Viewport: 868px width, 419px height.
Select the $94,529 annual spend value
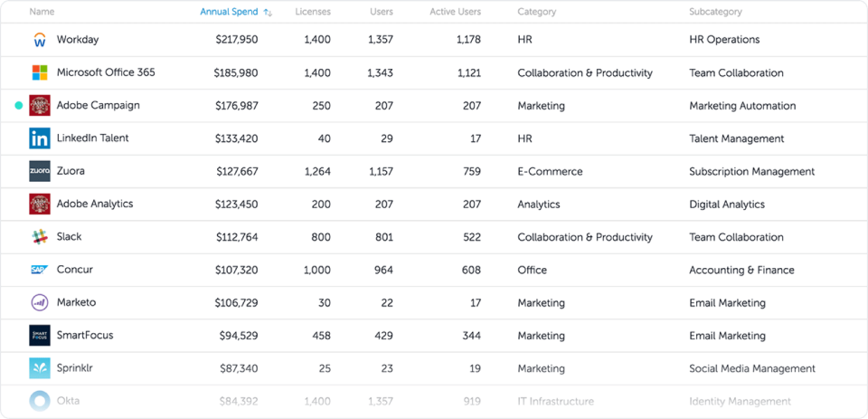pos(239,336)
